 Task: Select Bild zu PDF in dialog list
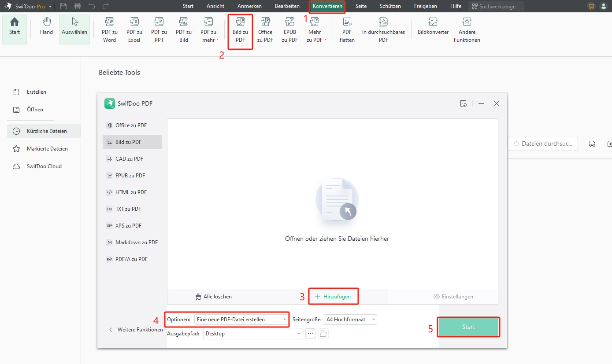(132, 142)
